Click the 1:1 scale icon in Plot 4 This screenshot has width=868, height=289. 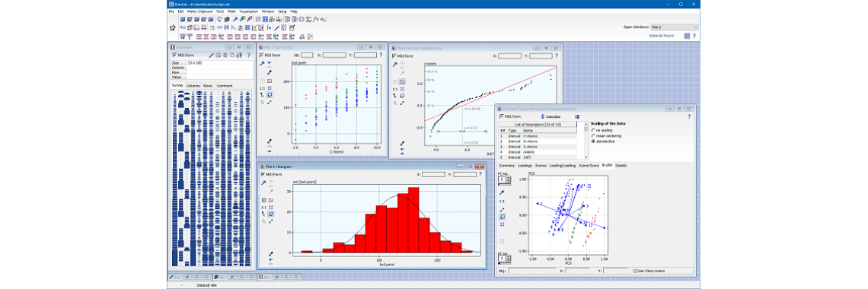tap(394, 89)
